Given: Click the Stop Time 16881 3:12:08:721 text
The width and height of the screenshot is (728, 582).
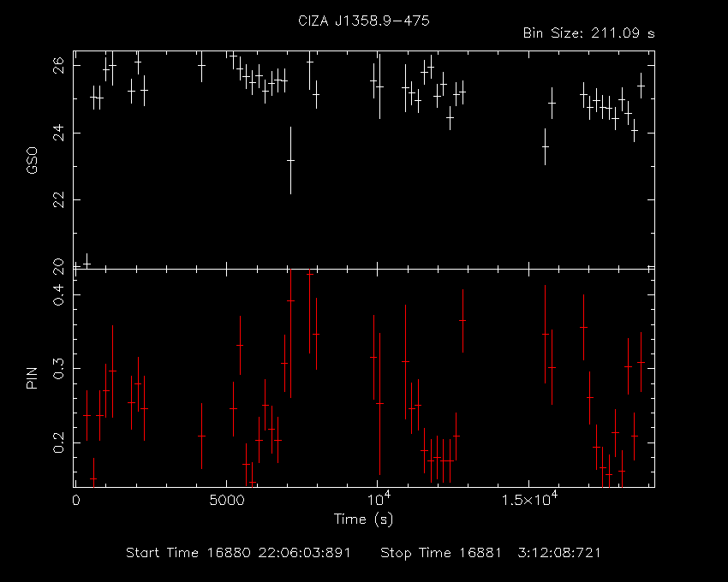Looking at the screenshot, I should [x=490, y=553].
